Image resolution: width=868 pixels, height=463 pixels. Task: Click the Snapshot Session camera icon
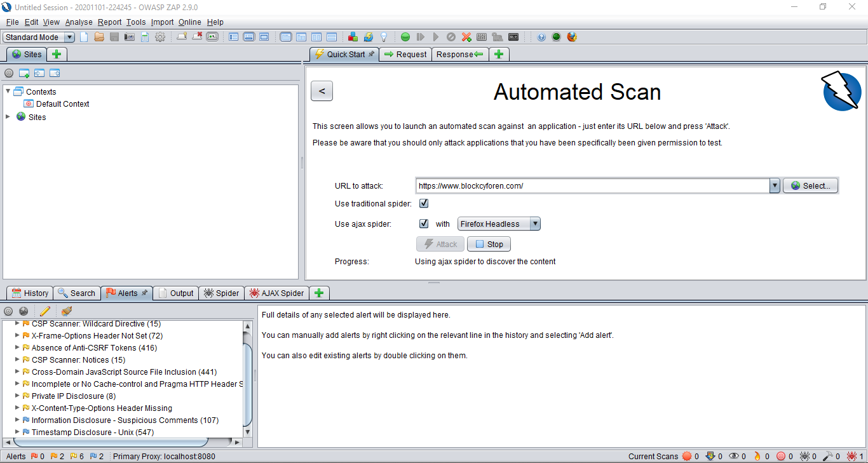click(130, 37)
